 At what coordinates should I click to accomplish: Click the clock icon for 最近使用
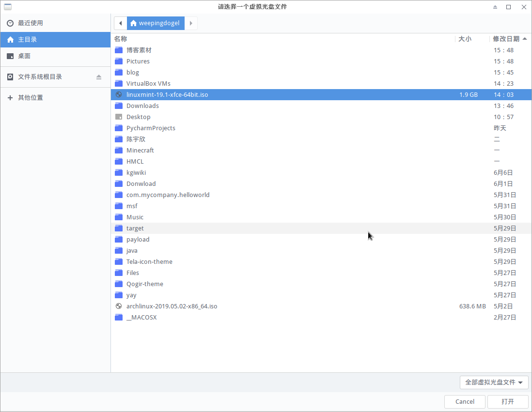10,23
